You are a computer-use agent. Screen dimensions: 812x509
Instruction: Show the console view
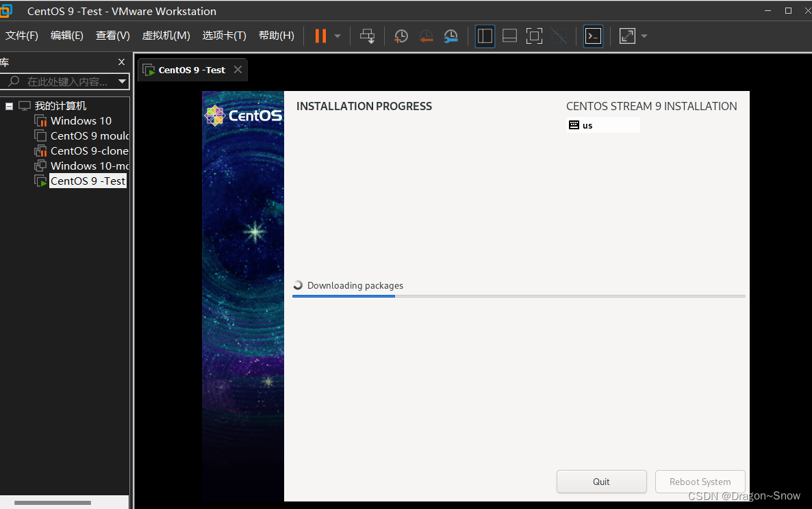point(593,36)
